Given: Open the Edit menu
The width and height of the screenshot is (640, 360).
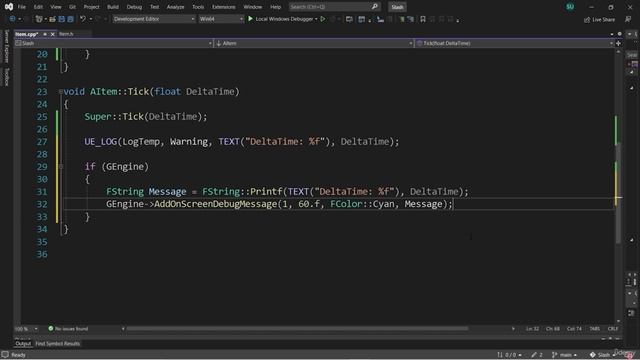Looking at the screenshot, I should [38, 7].
